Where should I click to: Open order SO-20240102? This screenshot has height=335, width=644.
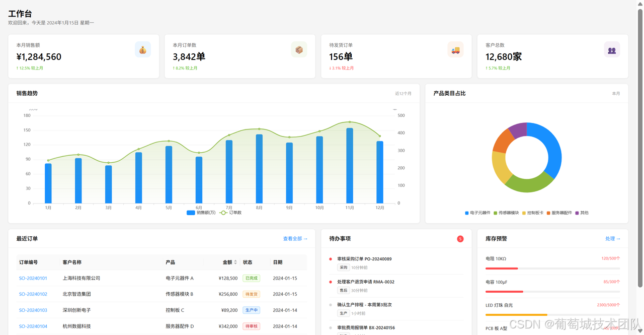point(33,294)
